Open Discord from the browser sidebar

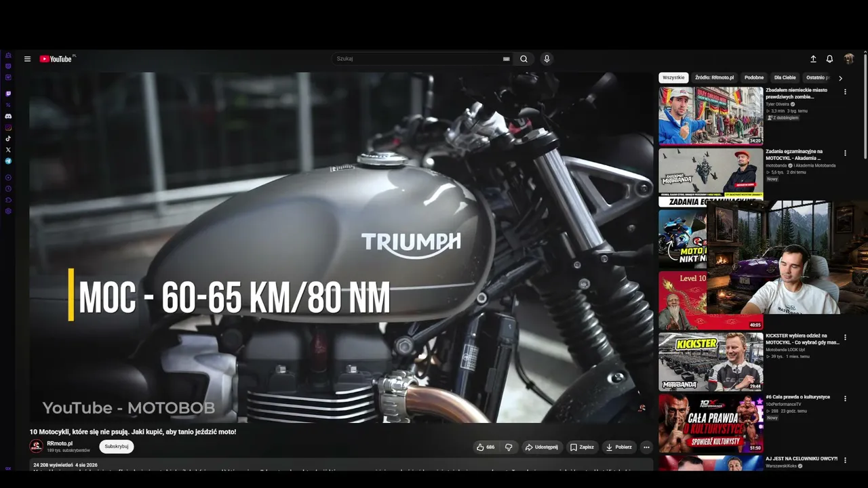[x=8, y=116]
